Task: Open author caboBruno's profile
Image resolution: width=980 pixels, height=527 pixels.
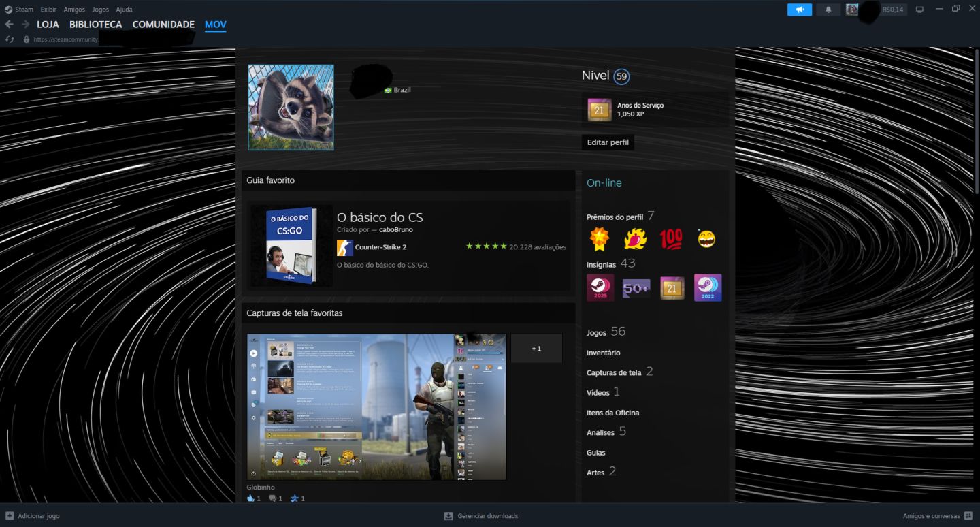Action: (x=396, y=230)
